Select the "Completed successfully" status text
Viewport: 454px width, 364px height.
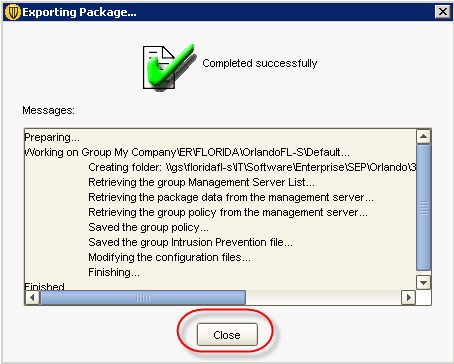[260, 63]
